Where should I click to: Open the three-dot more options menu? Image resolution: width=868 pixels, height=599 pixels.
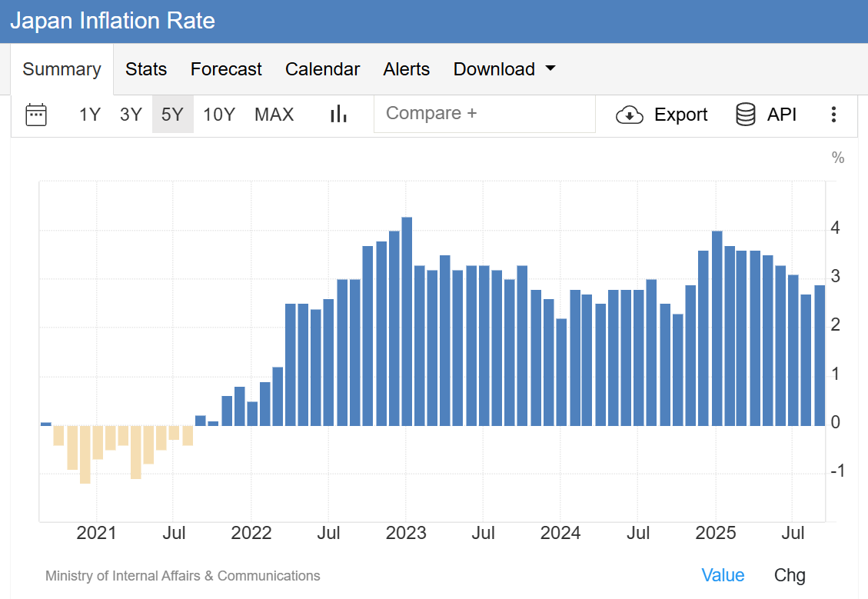coord(833,115)
